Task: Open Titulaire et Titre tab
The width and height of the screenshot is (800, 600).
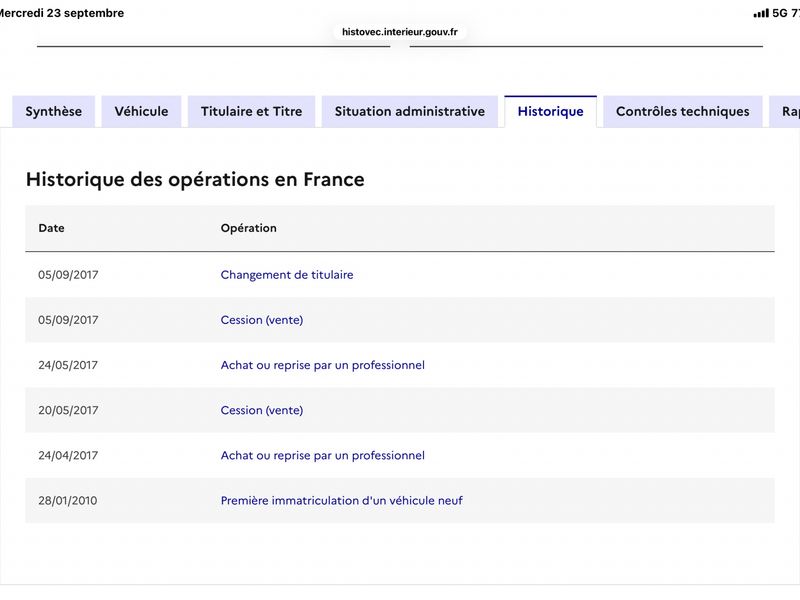Action: (x=252, y=111)
